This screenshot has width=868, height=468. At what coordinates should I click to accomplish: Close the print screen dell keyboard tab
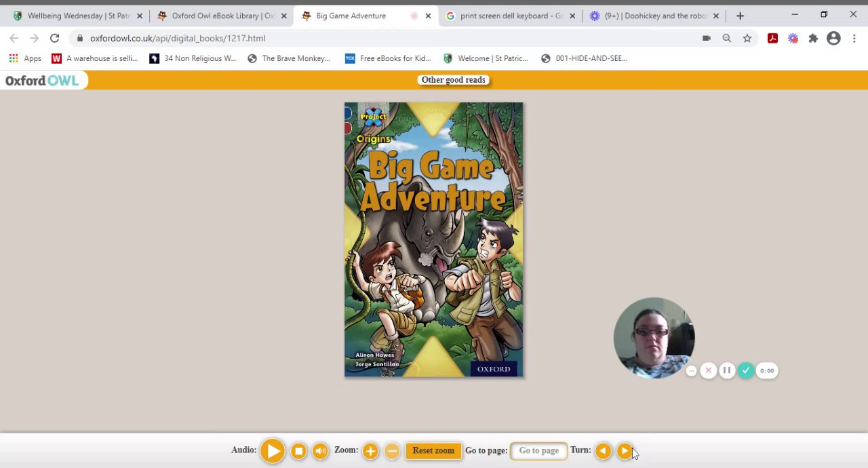(x=572, y=16)
